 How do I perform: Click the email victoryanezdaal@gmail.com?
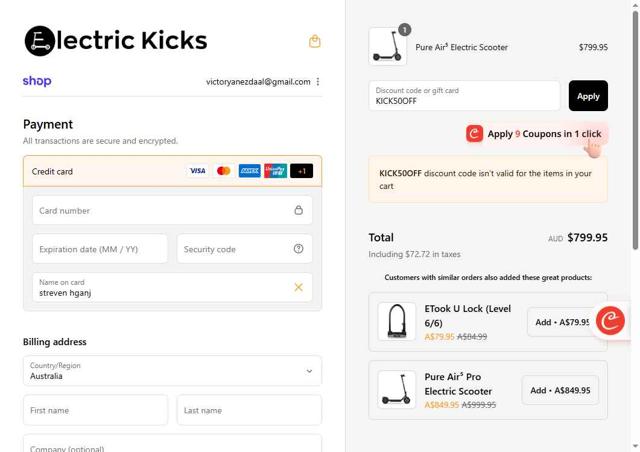258,82
